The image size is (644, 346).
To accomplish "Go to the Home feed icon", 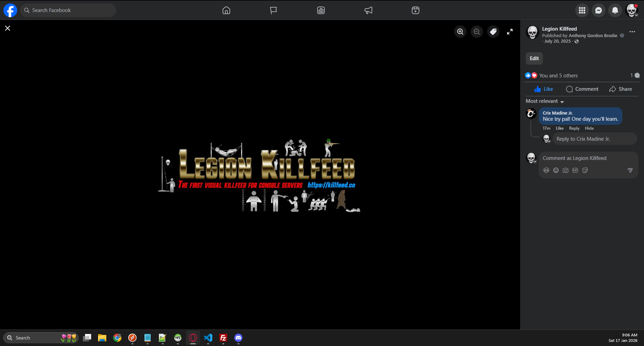I will (x=226, y=10).
